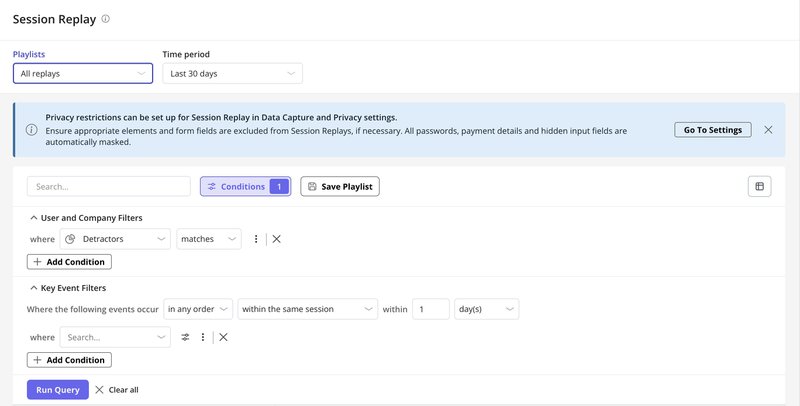Collapse User and Company Filters section
The image size is (800, 406).
[34, 218]
